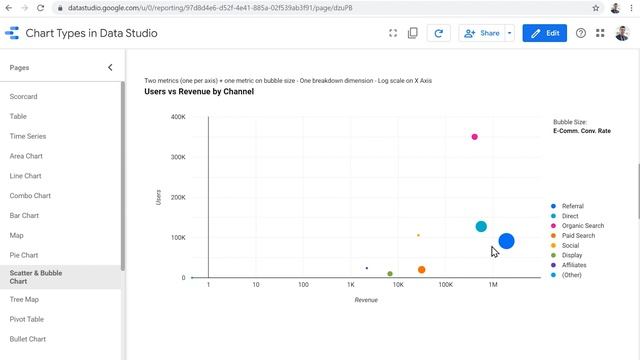
Task: Collapse the Pages sidebar panel
Action: click(x=110, y=67)
